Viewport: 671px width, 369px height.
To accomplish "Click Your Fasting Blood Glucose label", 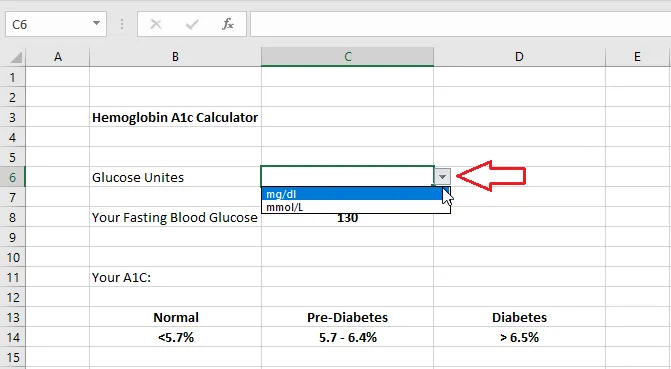I will [175, 217].
